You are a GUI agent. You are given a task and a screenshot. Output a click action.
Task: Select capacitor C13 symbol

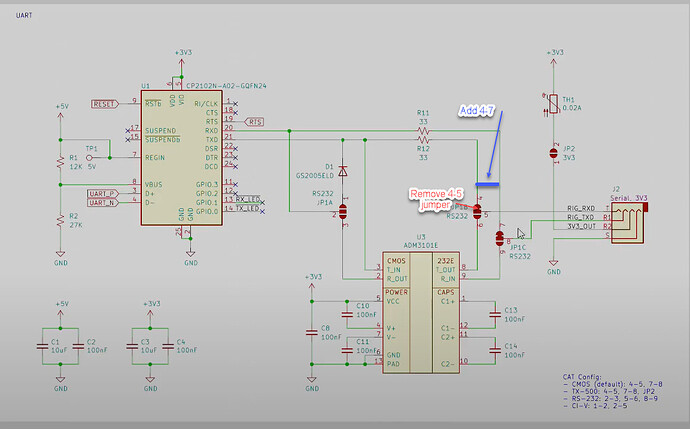(495, 315)
